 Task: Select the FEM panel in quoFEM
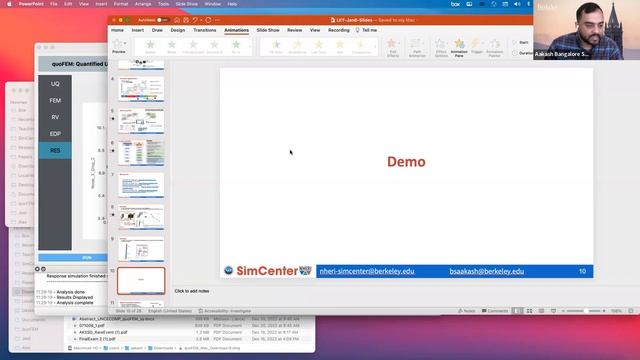coord(55,100)
